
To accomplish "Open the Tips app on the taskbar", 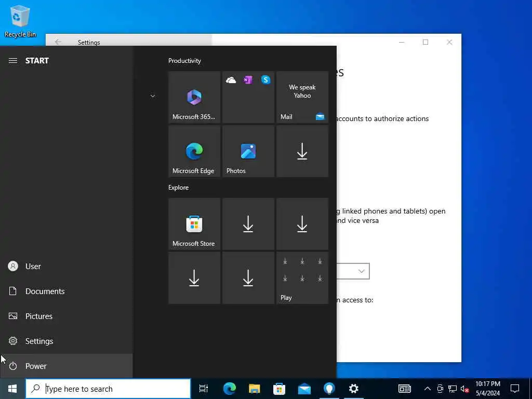I will [329, 389].
